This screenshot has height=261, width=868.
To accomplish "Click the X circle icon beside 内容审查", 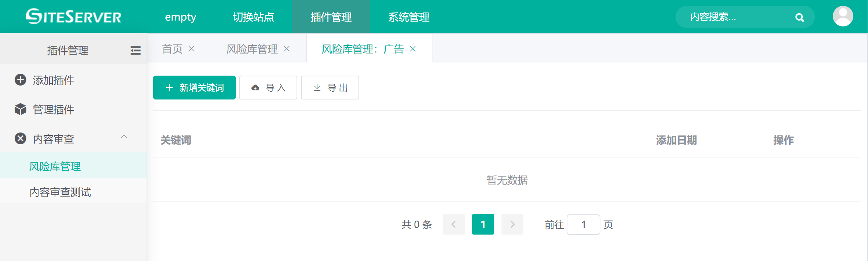I will [x=21, y=138].
